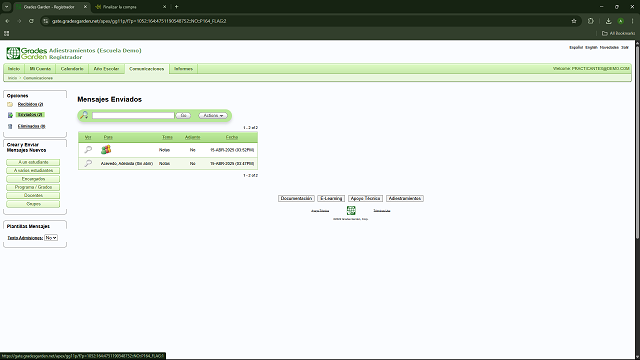This screenshot has height=360, width=640.
Task: Open the Texto Admisiones dropdown
Action: coord(51,238)
